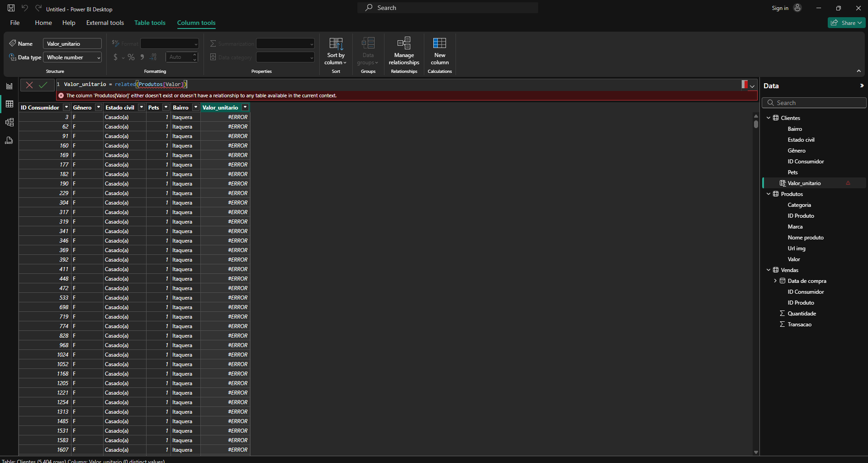Image resolution: width=868 pixels, height=463 pixels.
Task: Open DAX query view icon
Action: pyautogui.click(x=9, y=140)
